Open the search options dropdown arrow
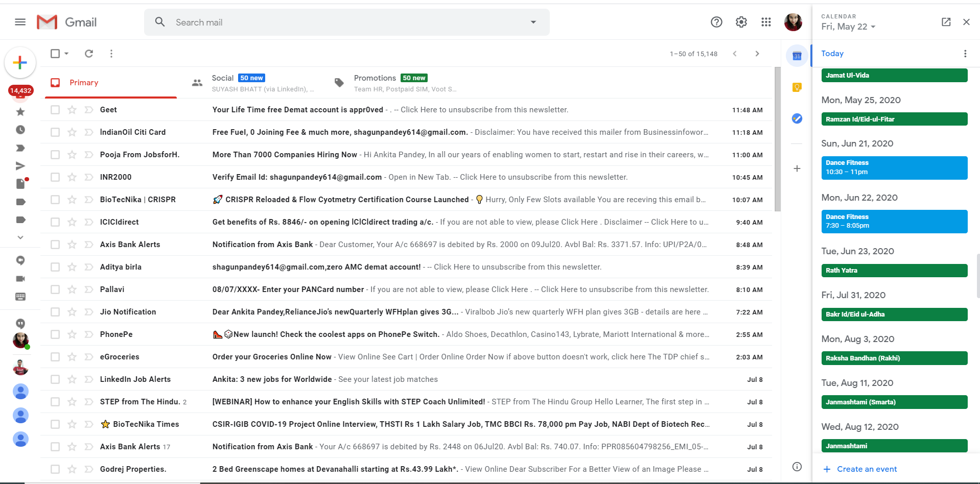The image size is (980, 484). (533, 22)
